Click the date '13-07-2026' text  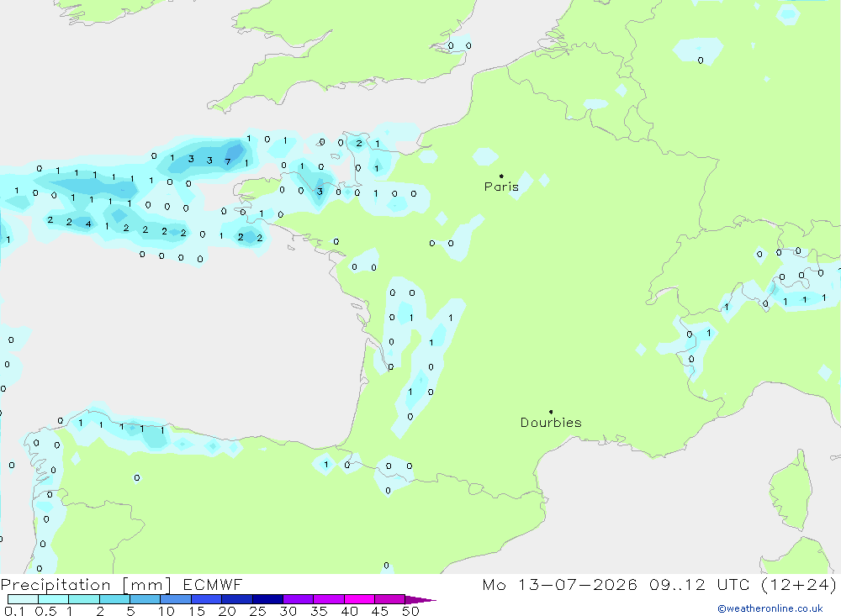[x=578, y=585]
